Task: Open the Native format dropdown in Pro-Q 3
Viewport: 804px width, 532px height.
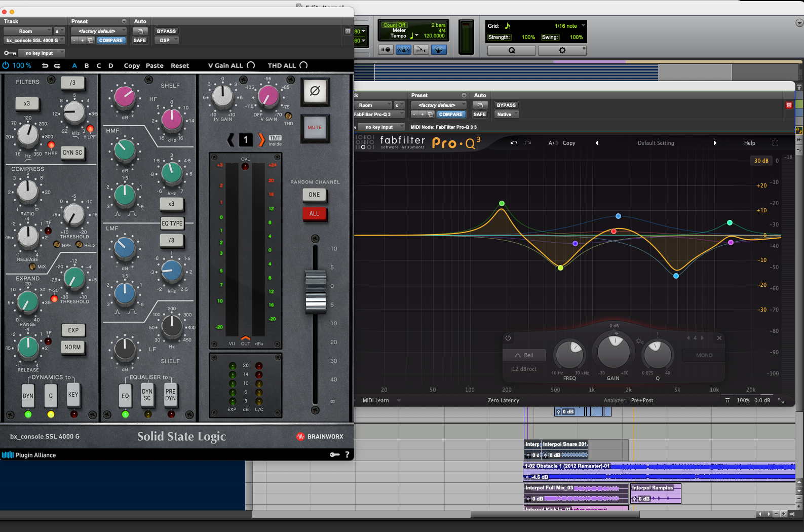Action: coord(507,115)
